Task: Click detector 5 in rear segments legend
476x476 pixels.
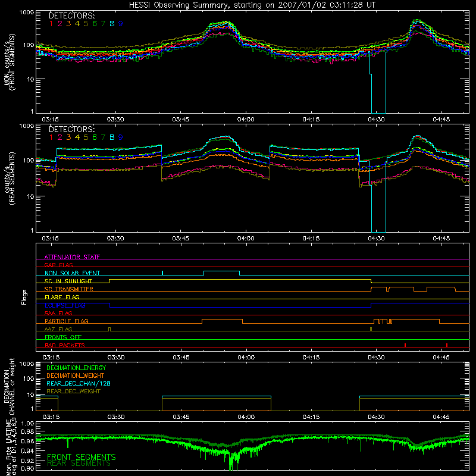Action: click(x=86, y=137)
